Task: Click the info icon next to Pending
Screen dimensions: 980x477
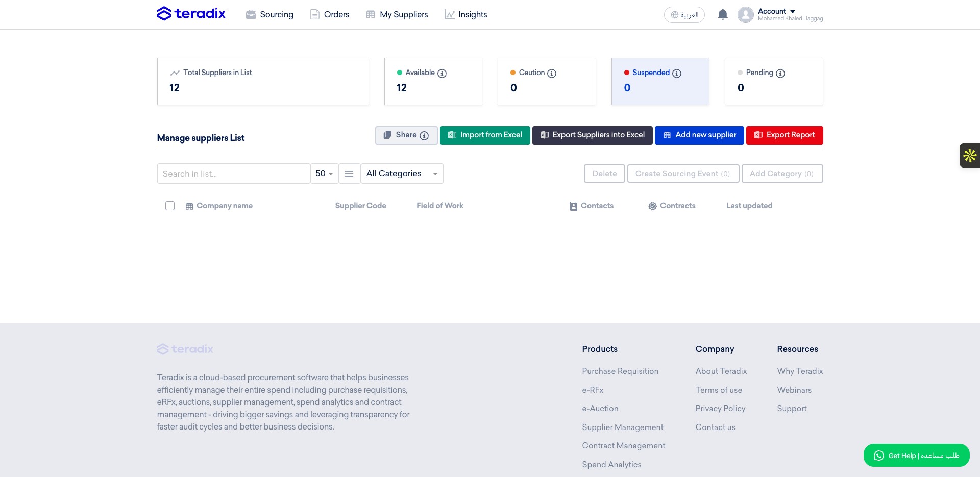Action: point(780,74)
